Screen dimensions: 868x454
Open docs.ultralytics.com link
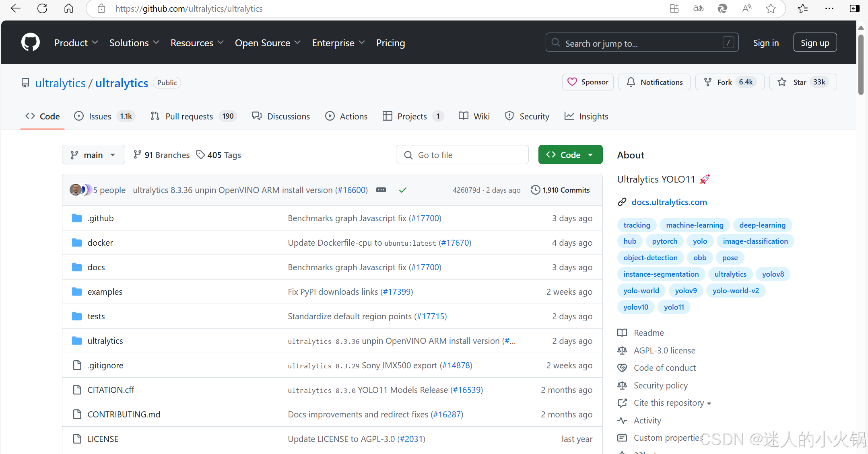click(669, 202)
